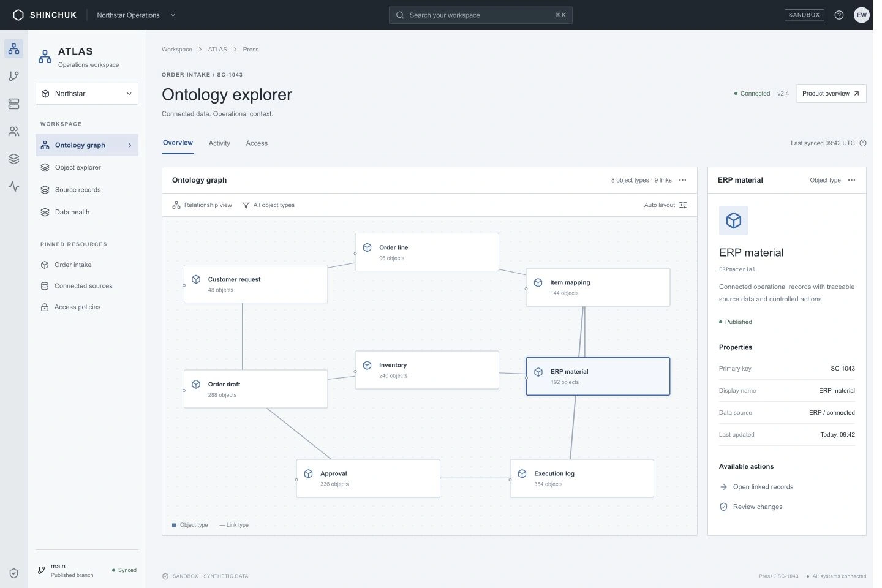Toggle Relationship view in graph toolbar
This screenshot has width=882, height=588.
202,205
